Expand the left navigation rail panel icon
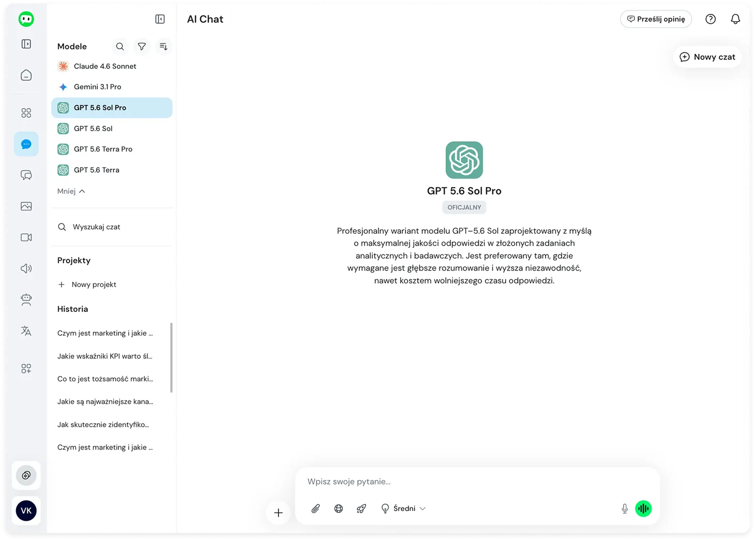Screen dimensions: 756x541 pos(26,44)
